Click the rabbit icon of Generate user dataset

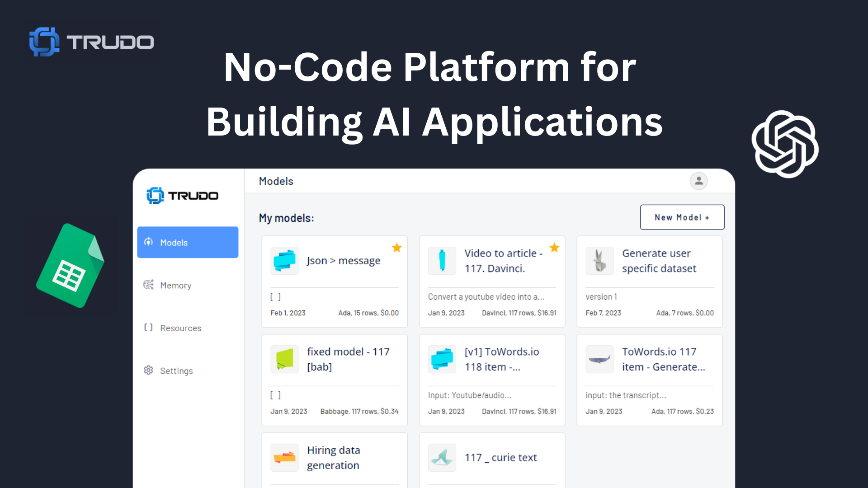pyautogui.click(x=599, y=261)
